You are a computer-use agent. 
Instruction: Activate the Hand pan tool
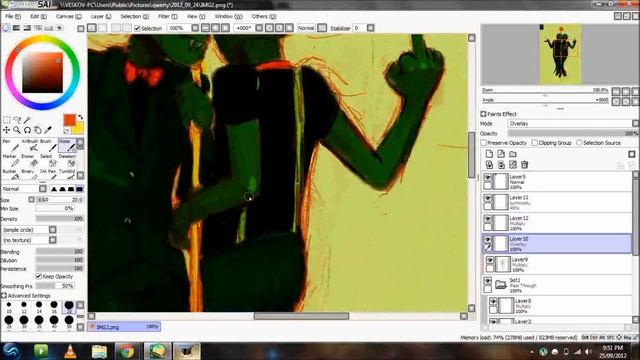point(38,130)
